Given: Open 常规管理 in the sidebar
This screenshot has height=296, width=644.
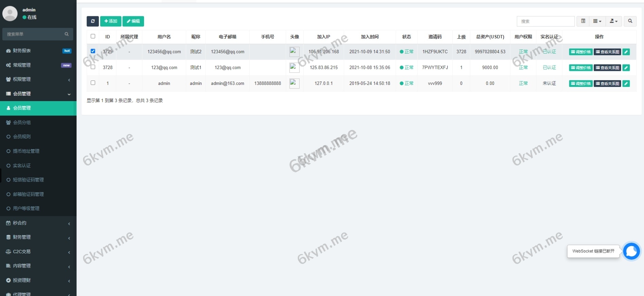Looking at the screenshot, I should 38,65.
